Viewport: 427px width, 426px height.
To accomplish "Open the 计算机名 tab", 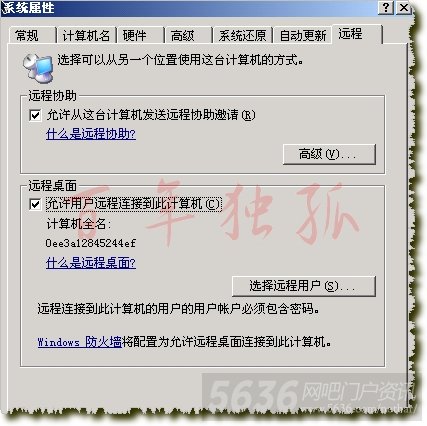I will pyautogui.click(x=86, y=35).
